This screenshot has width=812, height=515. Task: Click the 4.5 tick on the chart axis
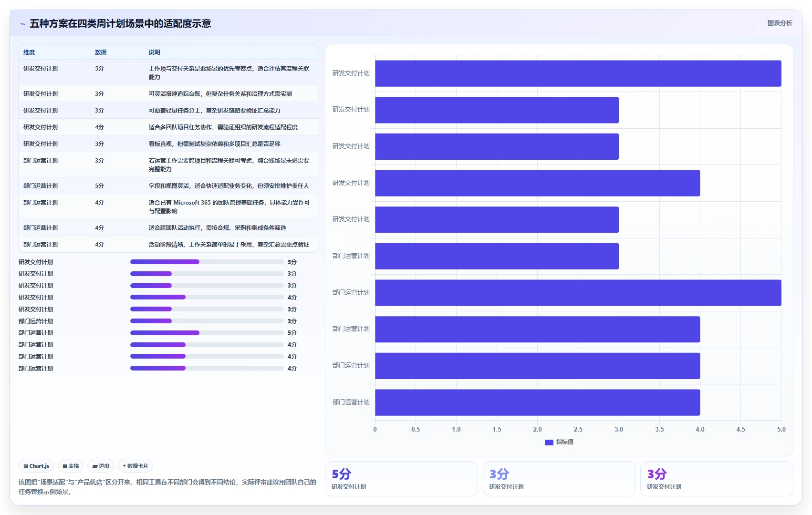click(740, 429)
